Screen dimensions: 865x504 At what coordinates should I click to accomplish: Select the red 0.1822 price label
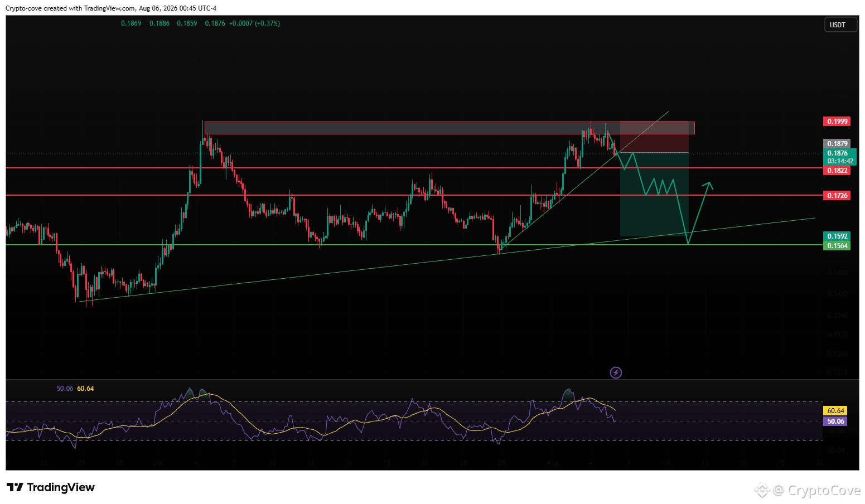(837, 171)
